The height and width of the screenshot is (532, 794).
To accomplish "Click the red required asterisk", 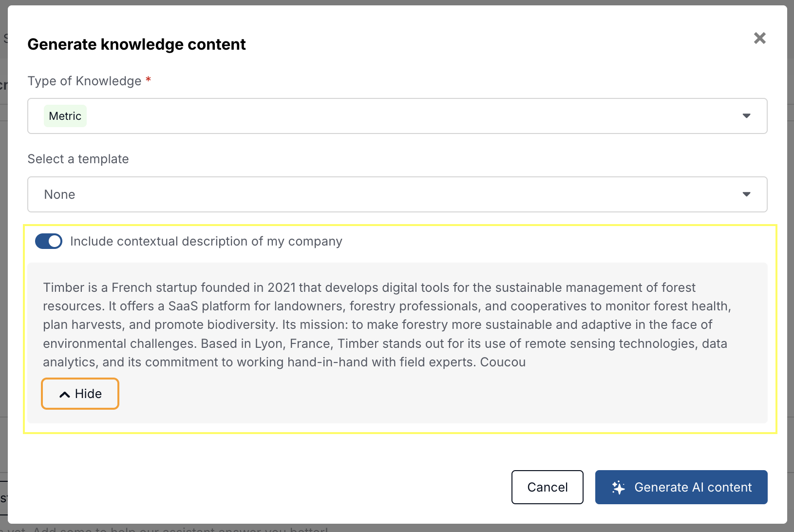I will [x=149, y=80].
